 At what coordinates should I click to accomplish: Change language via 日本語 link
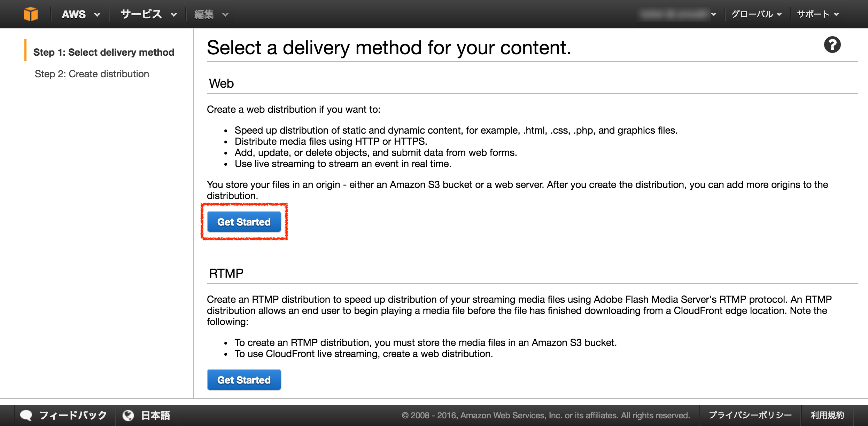point(155,415)
